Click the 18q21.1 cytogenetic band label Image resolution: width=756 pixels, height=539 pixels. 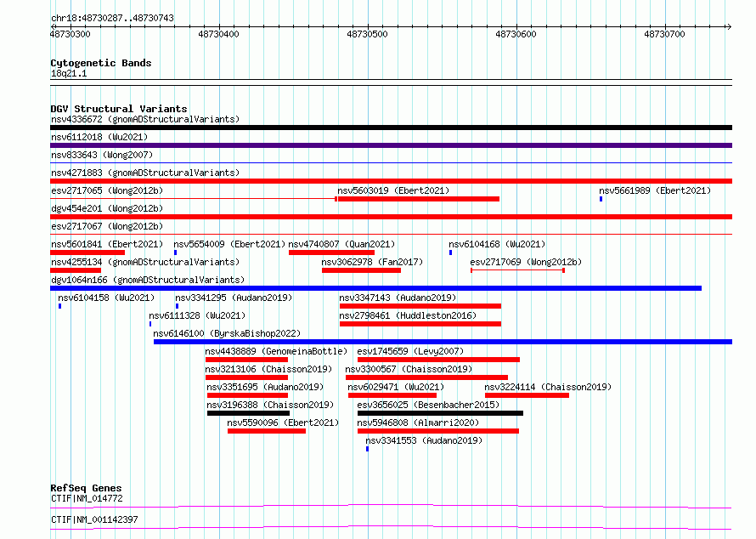click(x=69, y=73)
